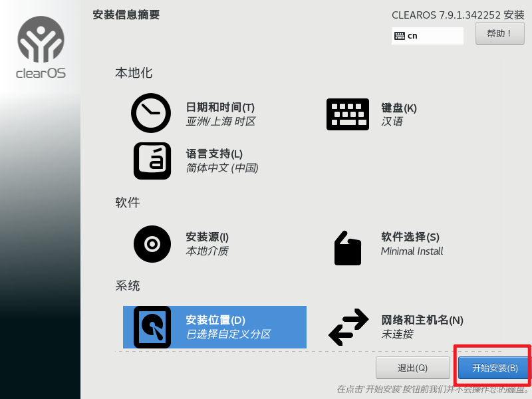Click the 帮助！ help button

(500, 33)
